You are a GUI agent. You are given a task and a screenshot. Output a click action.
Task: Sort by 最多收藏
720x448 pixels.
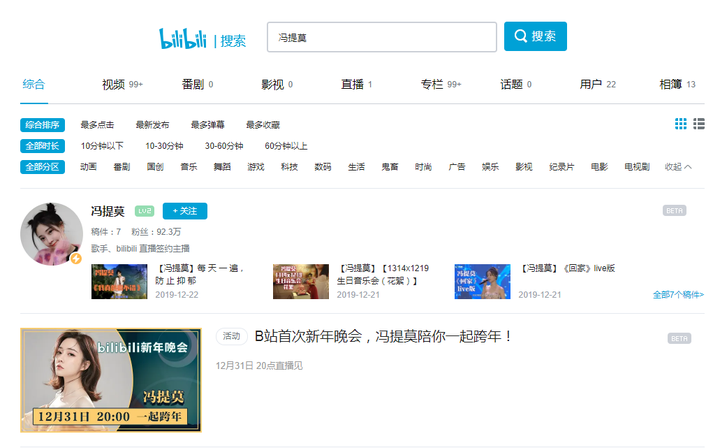263,125
